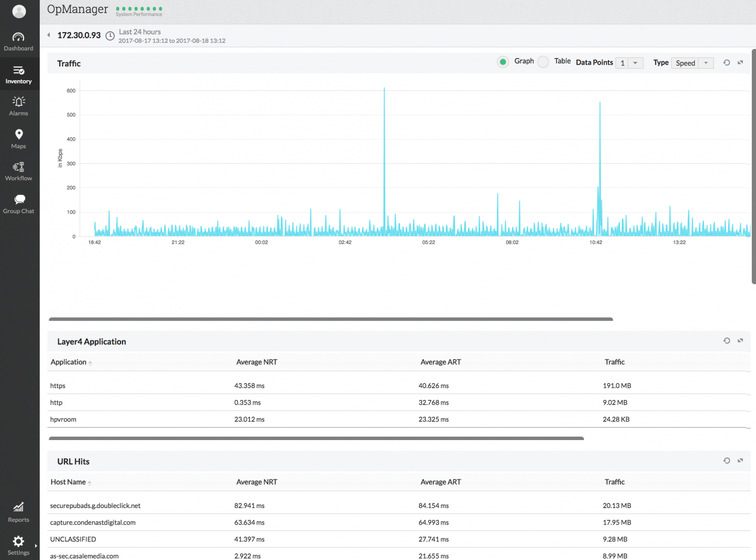Expand the Layer4 Application widget
Image resolution: width=756 pixels, height=560 pixels.
point(740,340)
